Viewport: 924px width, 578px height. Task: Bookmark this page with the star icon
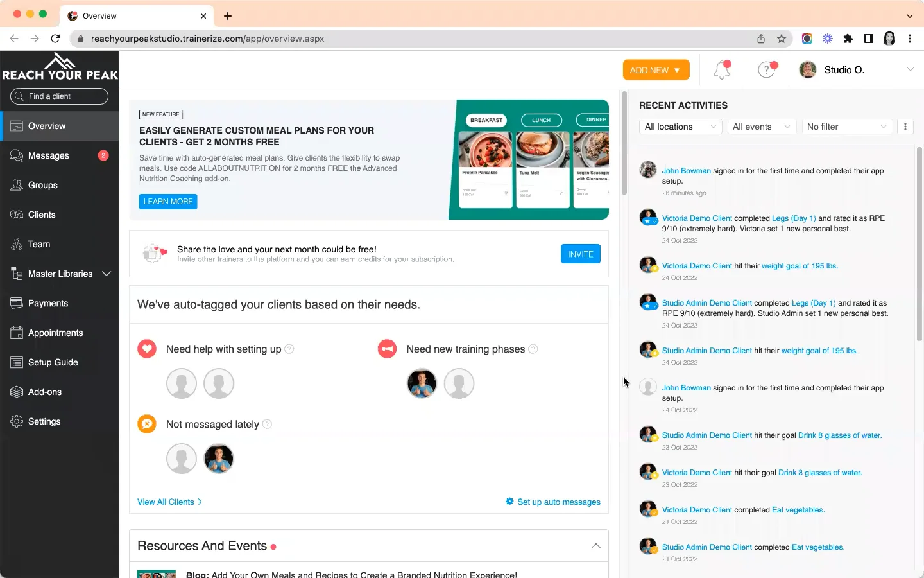782,39
